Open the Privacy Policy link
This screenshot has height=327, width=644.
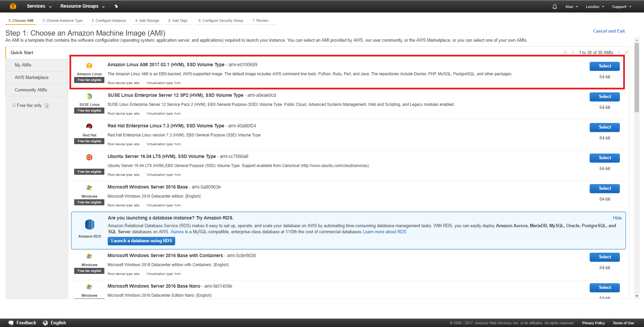pos(593,323)
